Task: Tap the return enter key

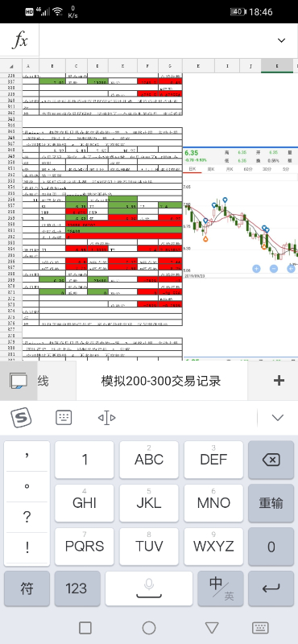Action: (x=271, y=588)
